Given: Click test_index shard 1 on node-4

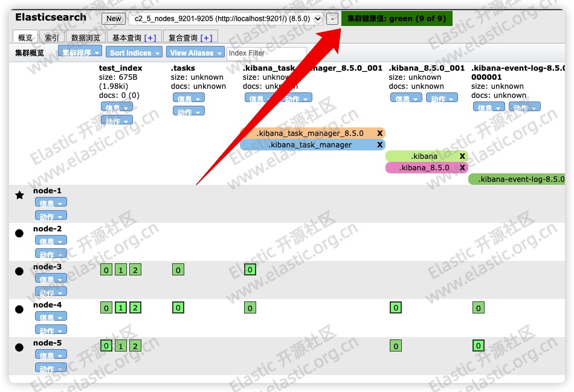Looking at the screenshot, I should (120, 308).
